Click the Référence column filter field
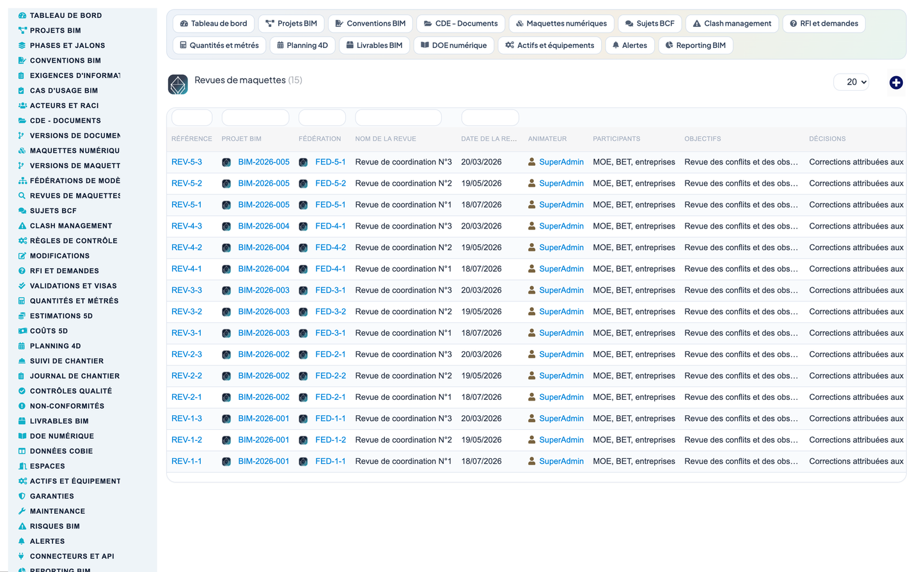The image size is (924, 572). coord(192,118)
